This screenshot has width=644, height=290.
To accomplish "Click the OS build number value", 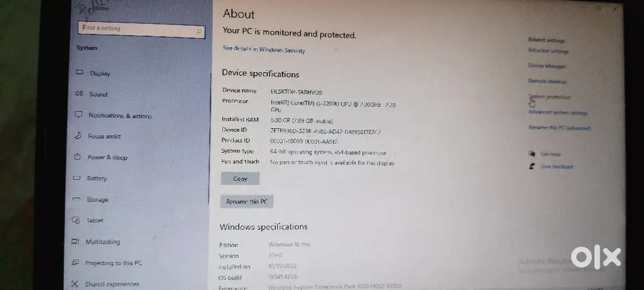I will coord(282,277).
